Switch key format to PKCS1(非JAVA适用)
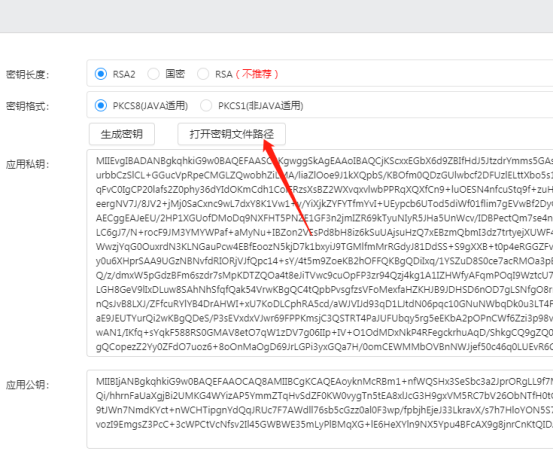 pyautogui.click(x=206, y=105)
